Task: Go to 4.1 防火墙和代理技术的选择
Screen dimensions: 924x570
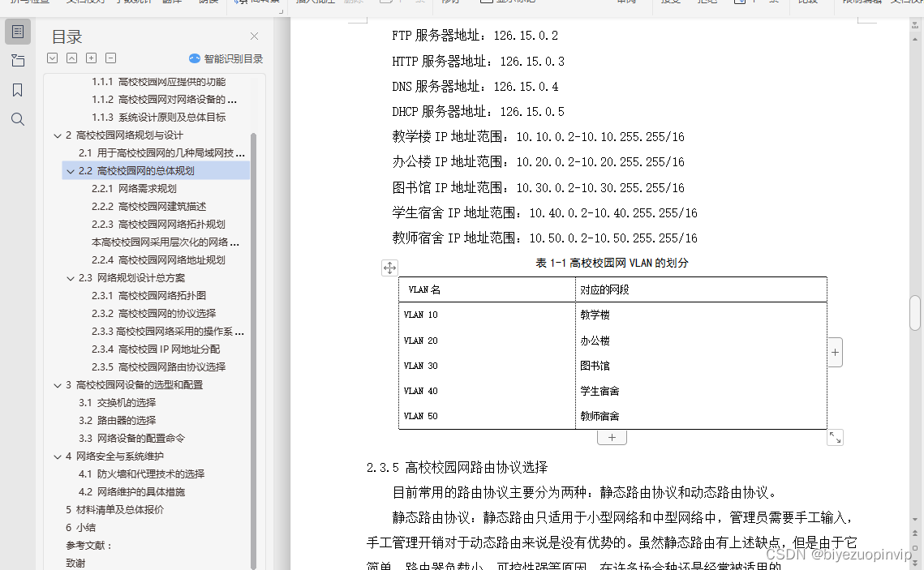Action: [x=141, y=474]
